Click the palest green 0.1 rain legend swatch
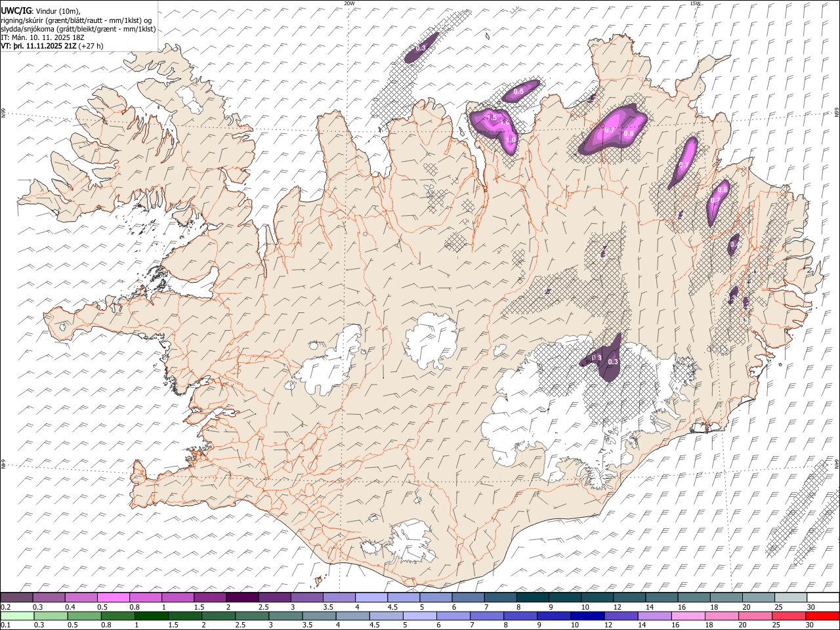The height and width of the screenshot is (630, 840). (17, 616)
